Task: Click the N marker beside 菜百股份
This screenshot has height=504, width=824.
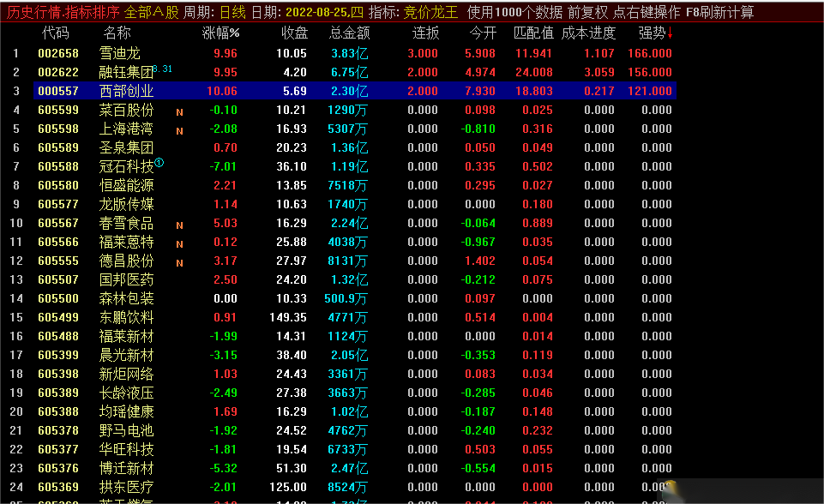Action: (180, 112)
